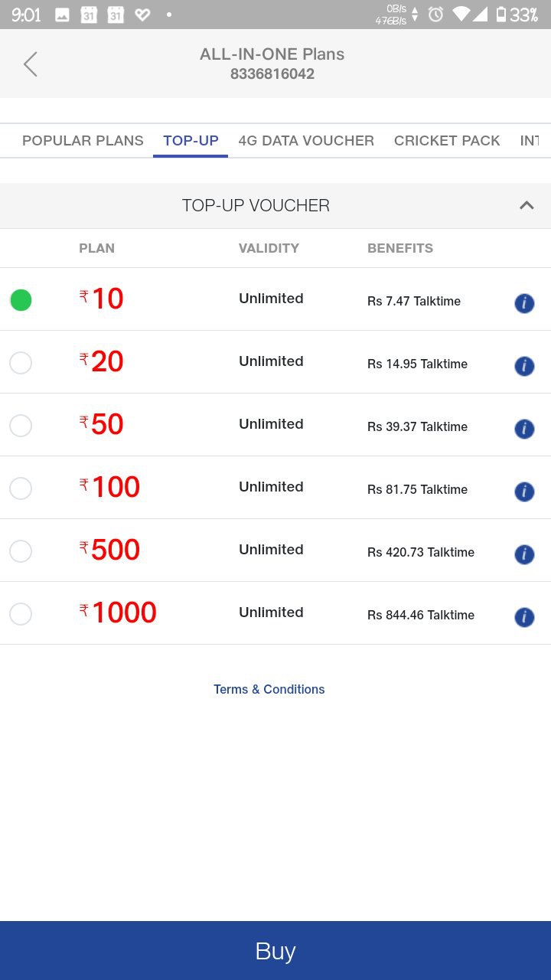
Task: Show info for the ₹1000 plan
Action: 524,617
